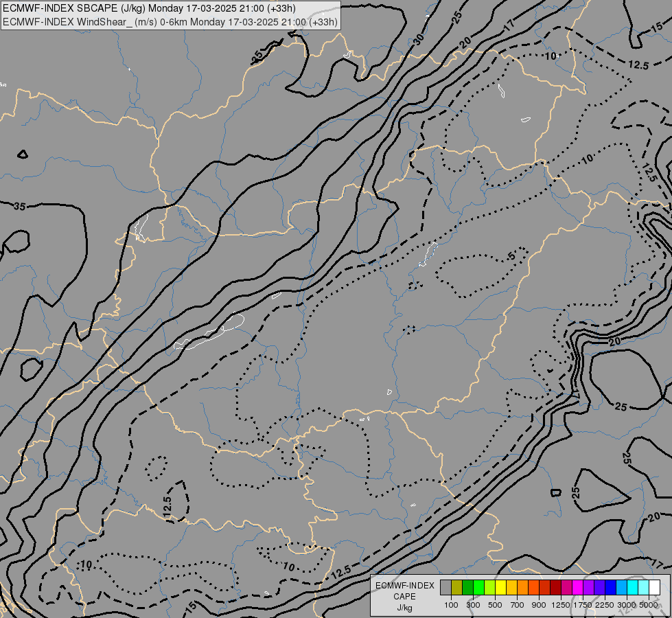Click the crimson pink legend swatch
This screenshot has width=672, height=618.
[566, 588]
